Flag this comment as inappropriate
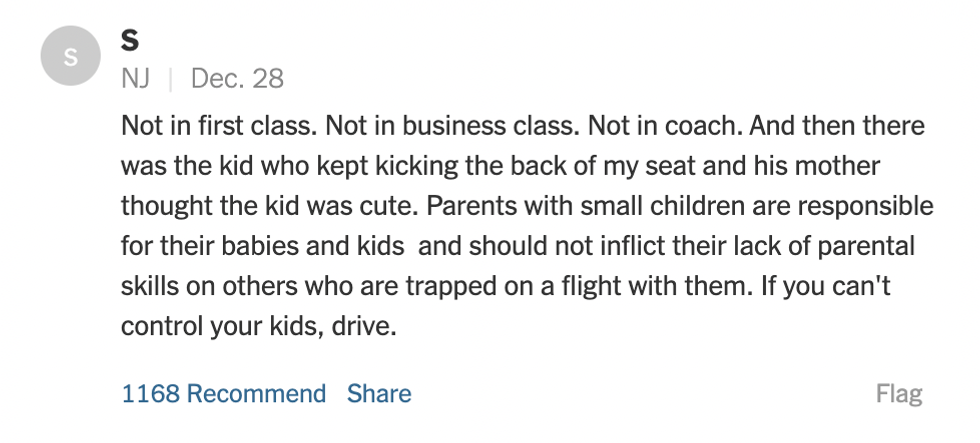 (x=899, y=394)
